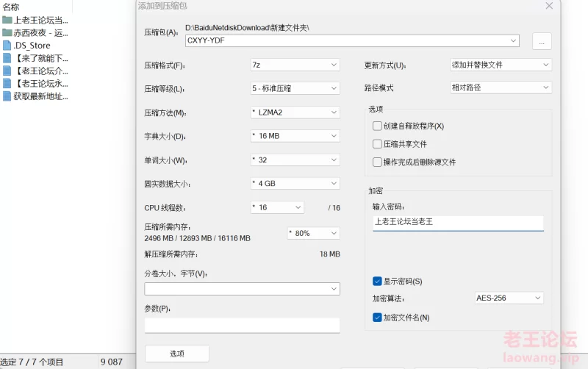
Task: Click the 【老王论坛介 document icon
Action: point(7,71)
